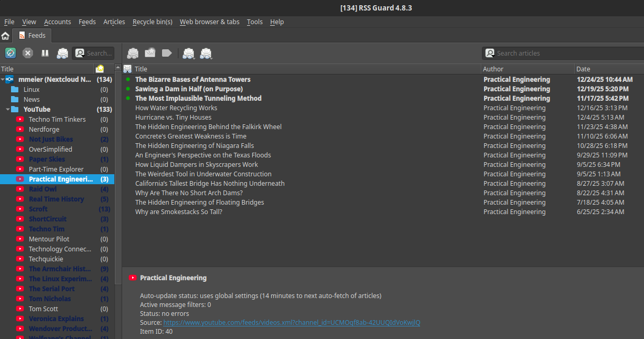The image size is (644, 339).
Task: Pause feed update queue
Action: coord(45,53)
